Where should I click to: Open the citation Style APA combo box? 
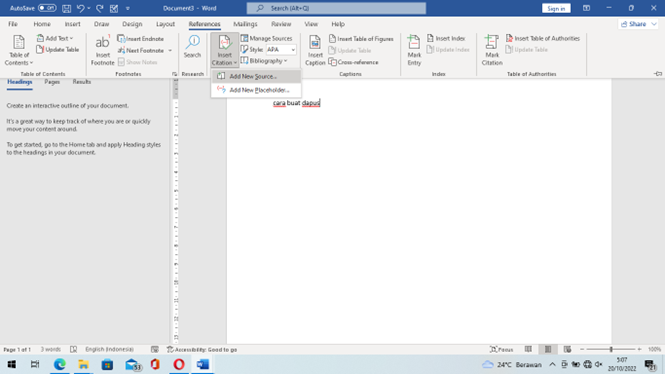[281, 50]
